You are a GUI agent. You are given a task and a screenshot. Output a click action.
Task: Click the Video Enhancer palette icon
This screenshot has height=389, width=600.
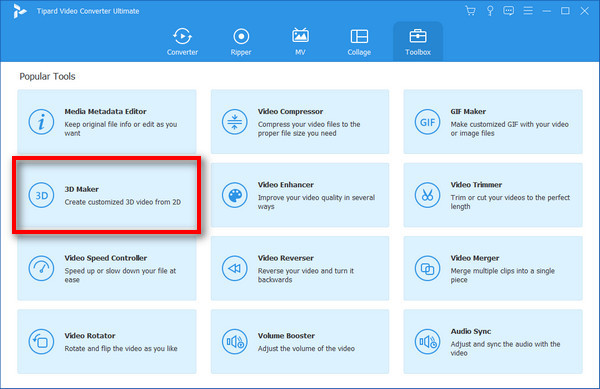[235, 195]
